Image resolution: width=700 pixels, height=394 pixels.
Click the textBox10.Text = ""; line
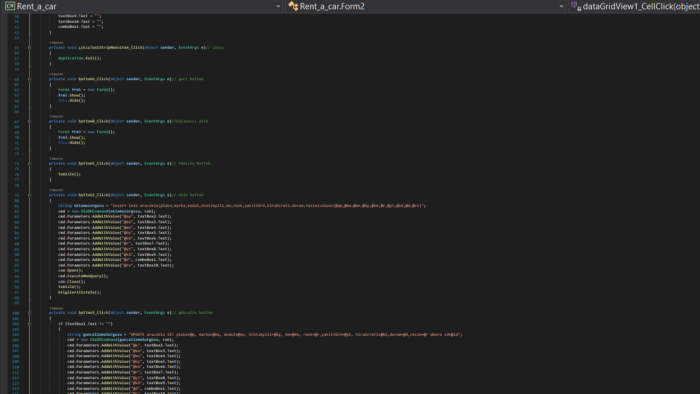point(81,21)
